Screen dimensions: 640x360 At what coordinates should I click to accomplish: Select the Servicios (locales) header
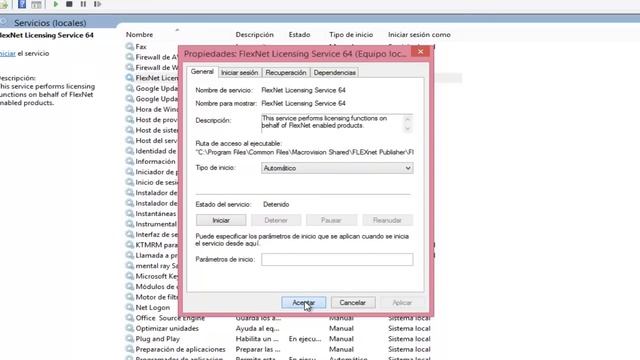[50, 23]
